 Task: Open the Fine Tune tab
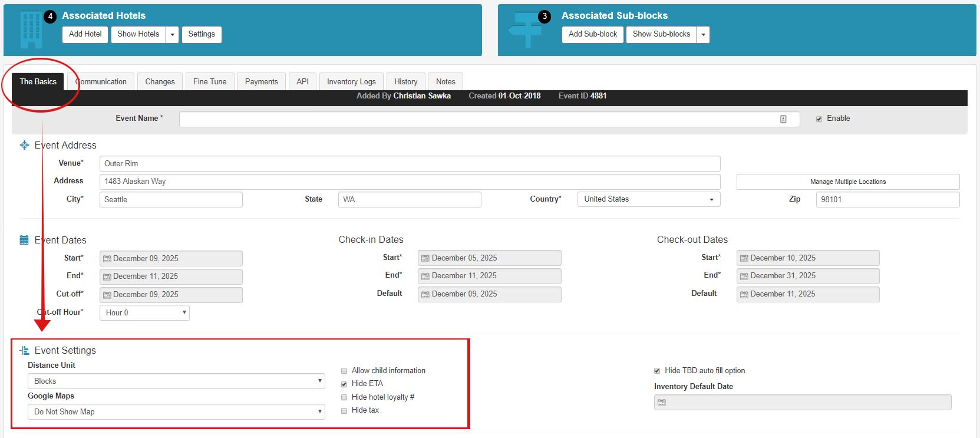tap(210, 81)
